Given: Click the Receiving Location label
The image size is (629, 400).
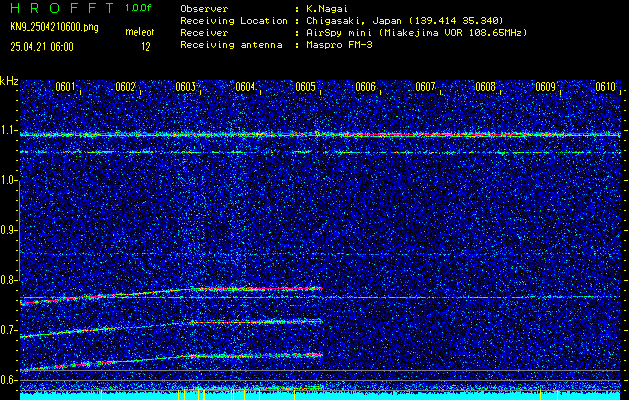Looking at the screenshot, I should (x=234, y=20).
